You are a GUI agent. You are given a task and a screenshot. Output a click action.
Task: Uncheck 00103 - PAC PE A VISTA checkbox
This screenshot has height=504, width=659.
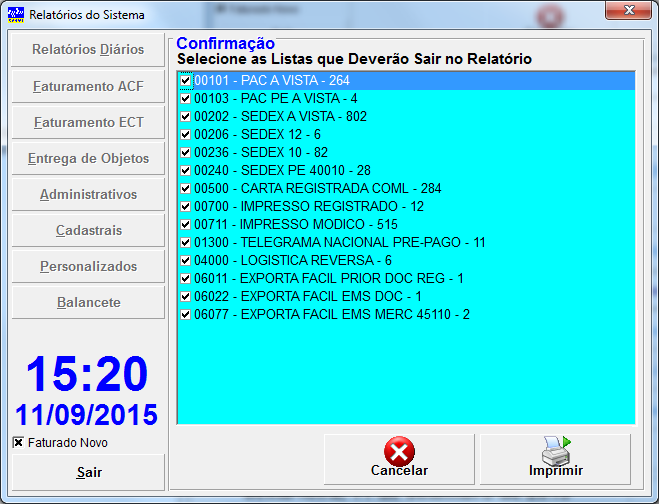click(x=185, y=98)
